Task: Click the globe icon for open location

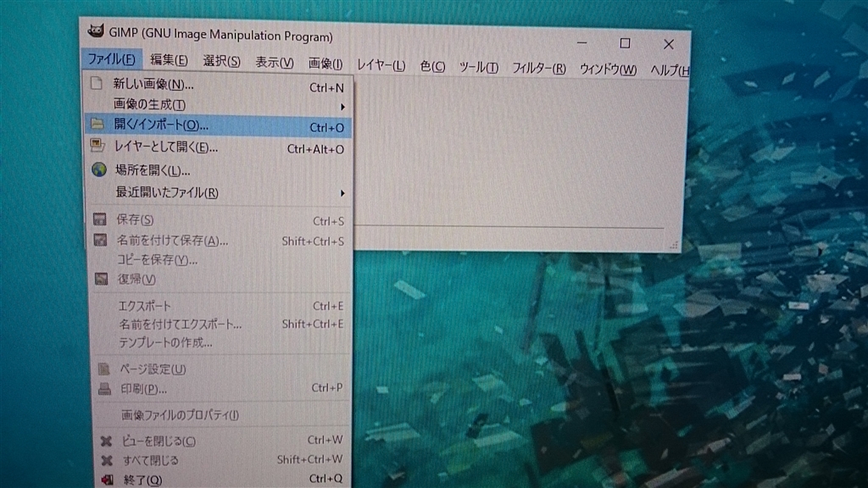Action: (99, 169)
